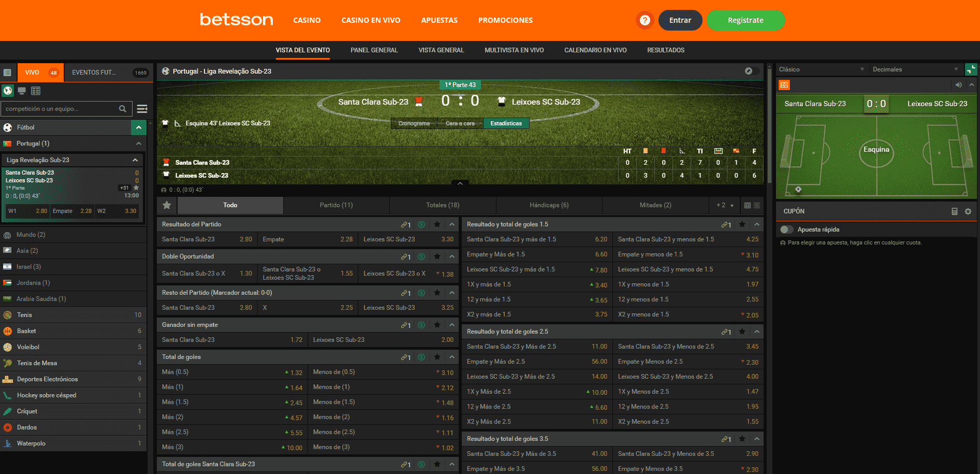This screenshot has height=474, width=980.
Task: Open the video filter menu icon next to search
Action: [x=142, y=109]
